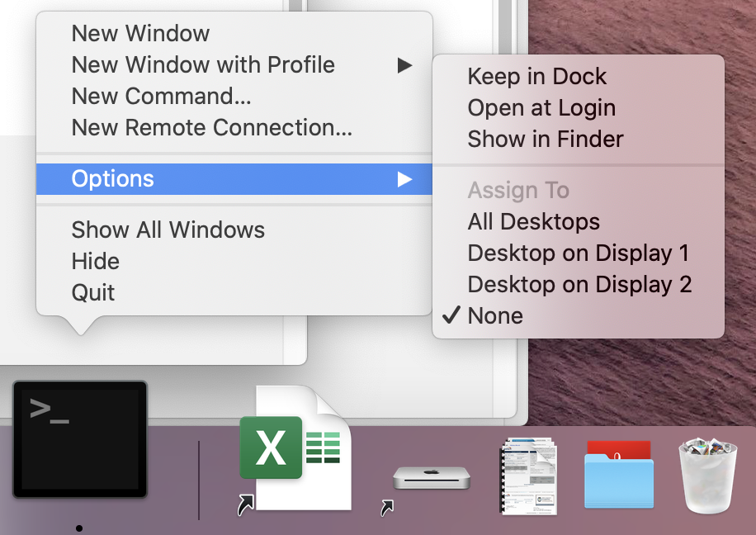Assign to Desktop on Display 2
Screen dimensions: 756x535
(x=579, y=285)
